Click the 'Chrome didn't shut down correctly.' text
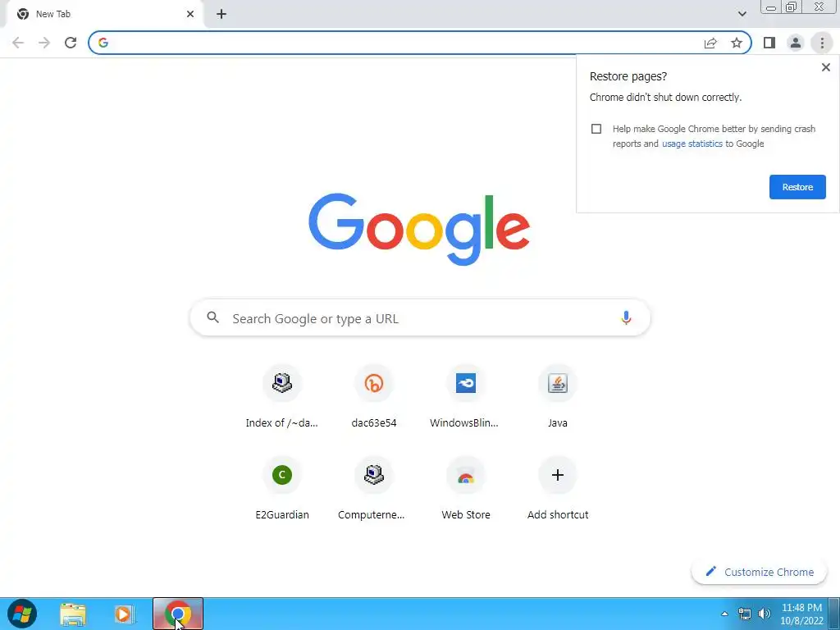The height and width of the screenshot is (630, 840). coord(665,98)
